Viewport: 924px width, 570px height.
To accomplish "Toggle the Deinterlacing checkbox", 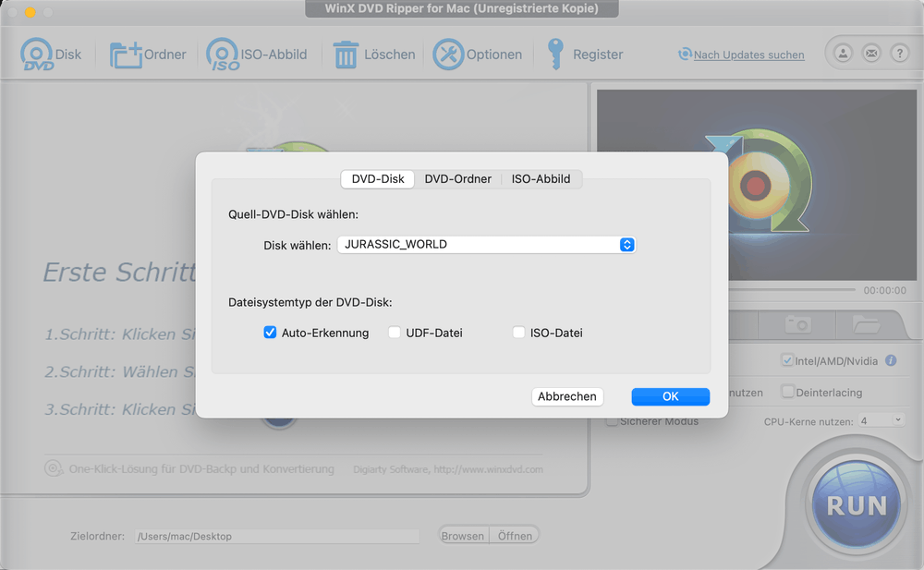I will [787, 392].
